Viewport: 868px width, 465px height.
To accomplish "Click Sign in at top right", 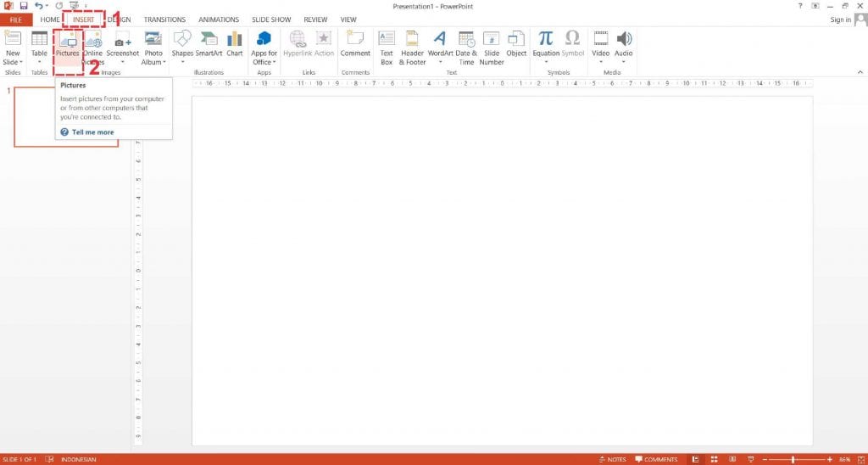I will (840, 20).
